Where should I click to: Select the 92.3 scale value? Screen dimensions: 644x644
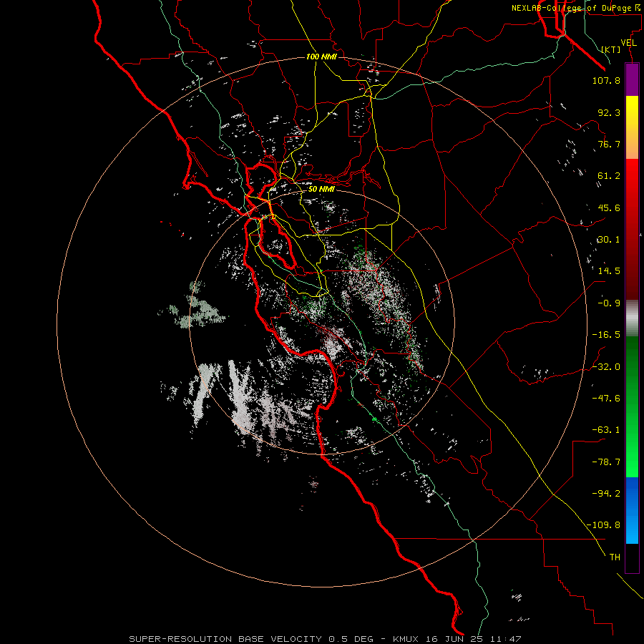click(x=609, y=112)
